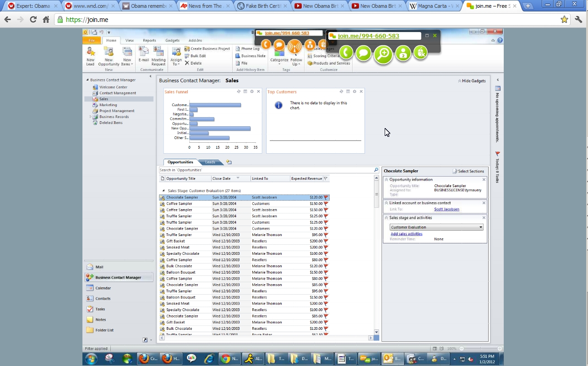Open the Reports ribbon tab
588x366 pixels.
tap(149, 40)
